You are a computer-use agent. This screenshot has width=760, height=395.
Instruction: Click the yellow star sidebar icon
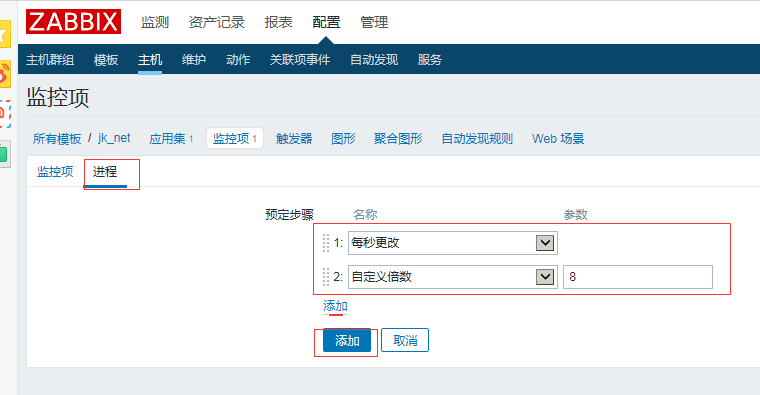tap(4, 34)
